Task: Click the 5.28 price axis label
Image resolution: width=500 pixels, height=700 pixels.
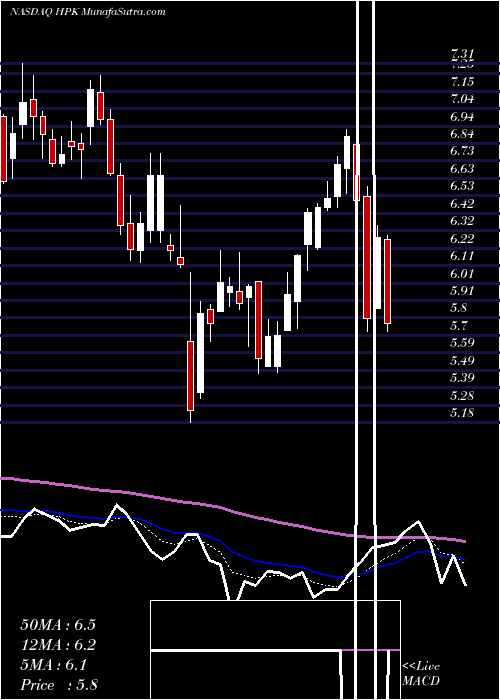Action: (x=462, y=396)
